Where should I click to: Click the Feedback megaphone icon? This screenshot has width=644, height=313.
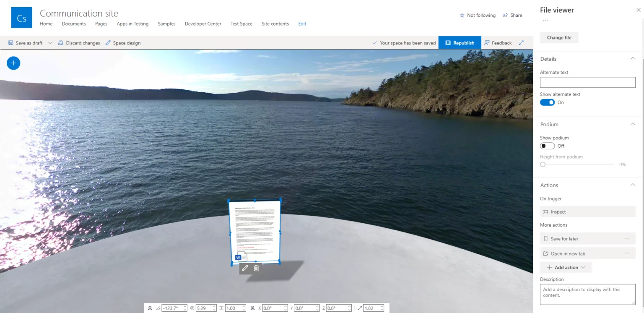tap(487, 42)
